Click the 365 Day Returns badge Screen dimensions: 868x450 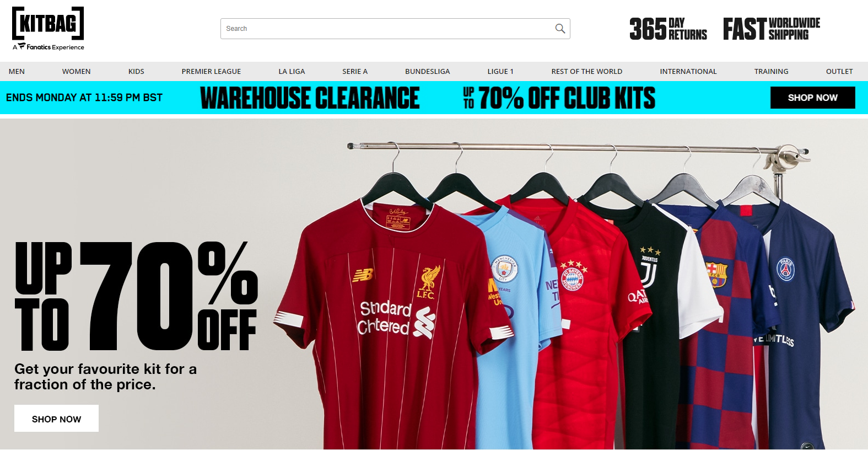[668, 29]
